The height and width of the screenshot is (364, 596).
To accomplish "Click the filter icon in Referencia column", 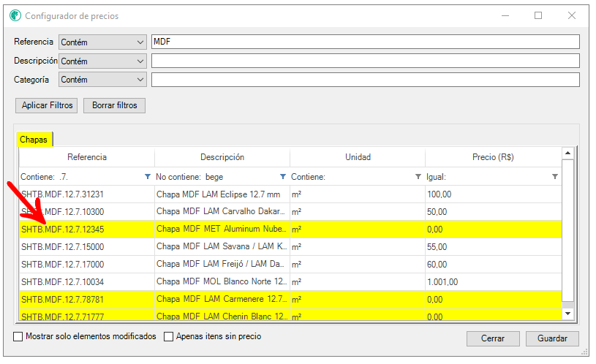I will click(x=148, y=177).
